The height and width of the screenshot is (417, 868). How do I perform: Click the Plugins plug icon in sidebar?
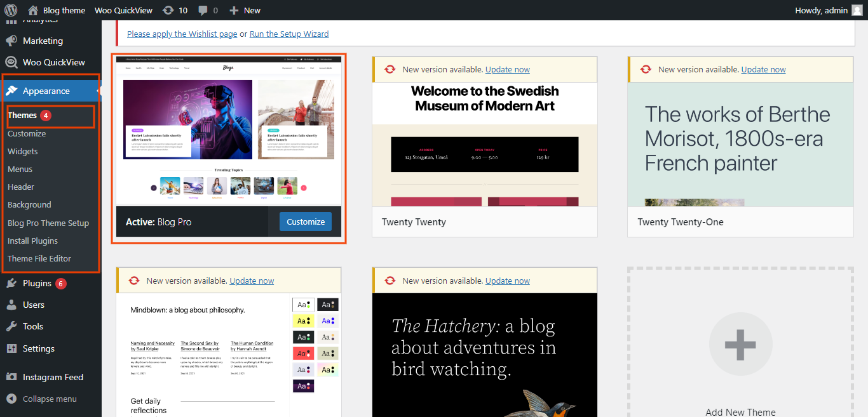(11, 283)
